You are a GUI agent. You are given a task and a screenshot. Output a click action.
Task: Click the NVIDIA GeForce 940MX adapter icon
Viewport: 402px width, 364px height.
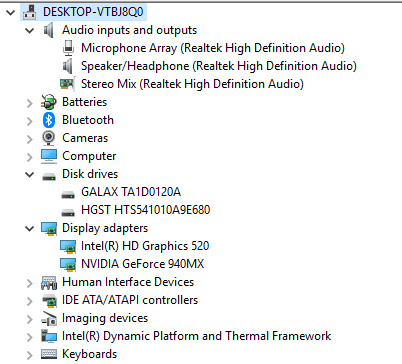click(68, 265)
